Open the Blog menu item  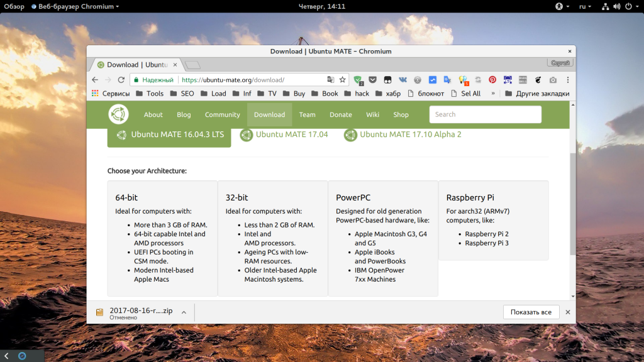coord(184,114)
